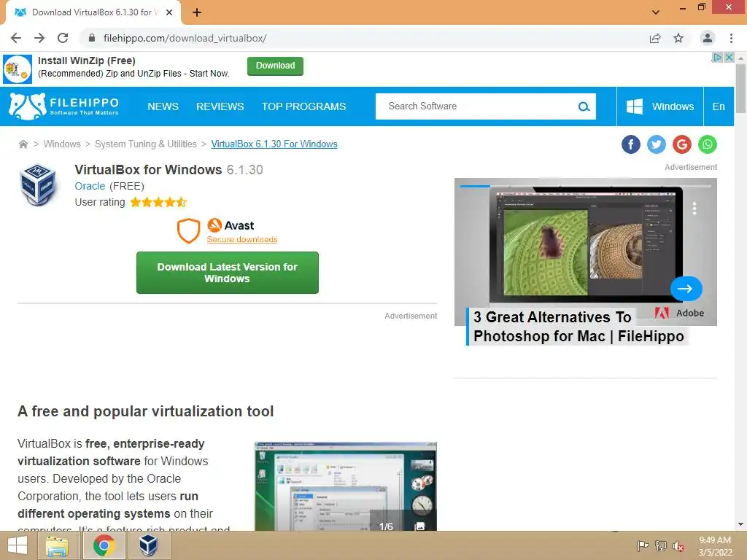Image resolution: width=747 pixels, height=560 pixels.
Task: Open the REVIEWS menu
Action: 220,106
